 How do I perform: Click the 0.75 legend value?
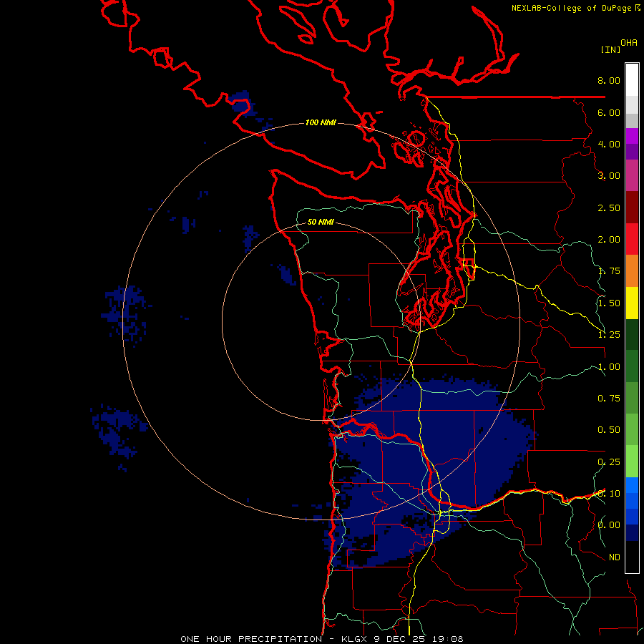609,399
